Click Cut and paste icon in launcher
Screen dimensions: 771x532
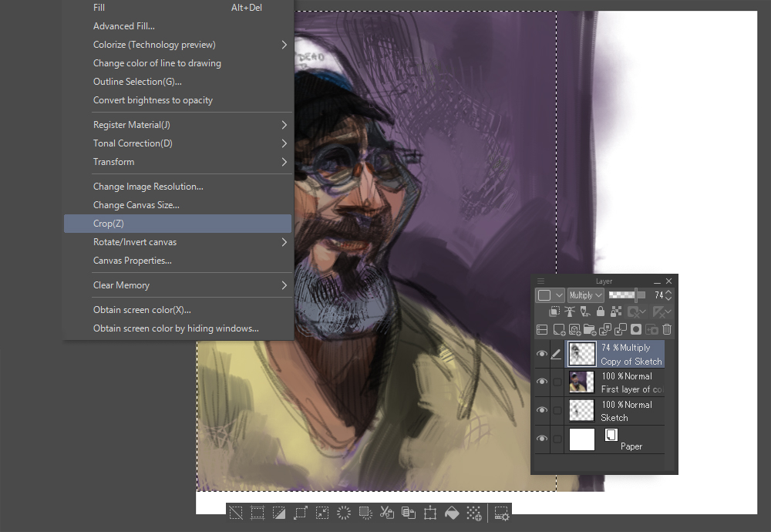(387, 513)
